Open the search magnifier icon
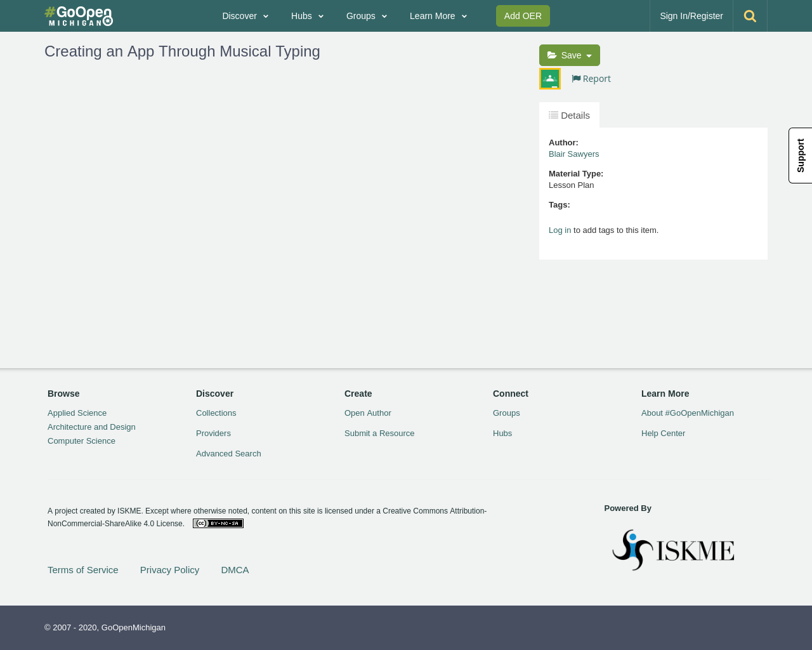812x650 pixels. click(x=750, y=16)
